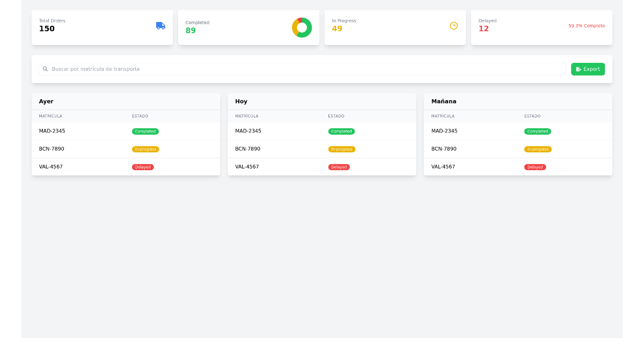
Task: Toggle the Completed badge for MAD-2345 in Ayer
Action: pos(145,131)
